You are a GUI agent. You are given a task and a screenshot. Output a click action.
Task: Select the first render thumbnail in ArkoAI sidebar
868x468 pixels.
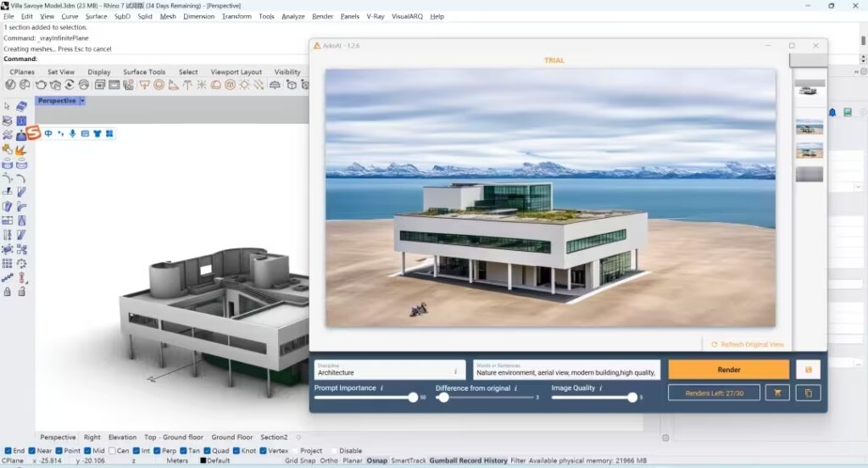810,89
